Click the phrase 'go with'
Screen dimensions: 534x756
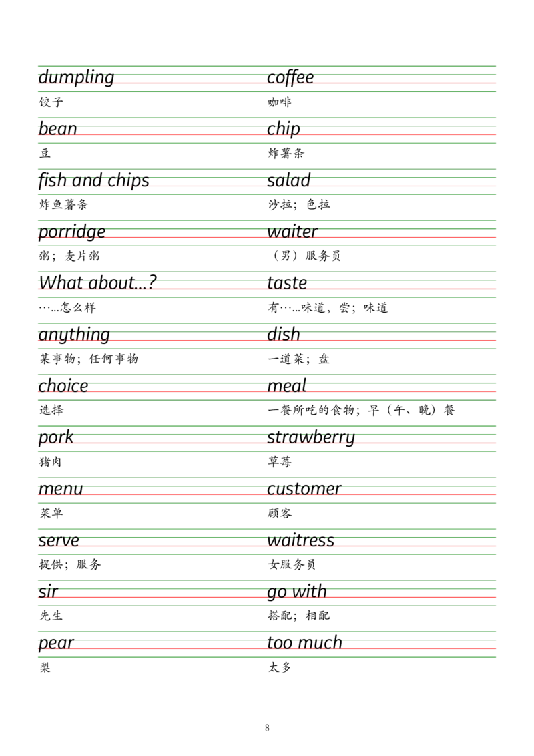(298, 592)
